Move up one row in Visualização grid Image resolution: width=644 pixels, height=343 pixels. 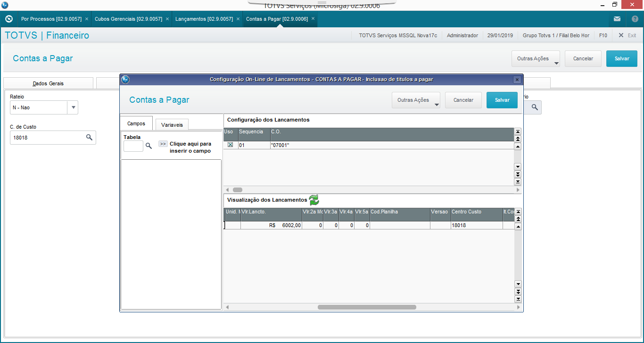[518, 227]
